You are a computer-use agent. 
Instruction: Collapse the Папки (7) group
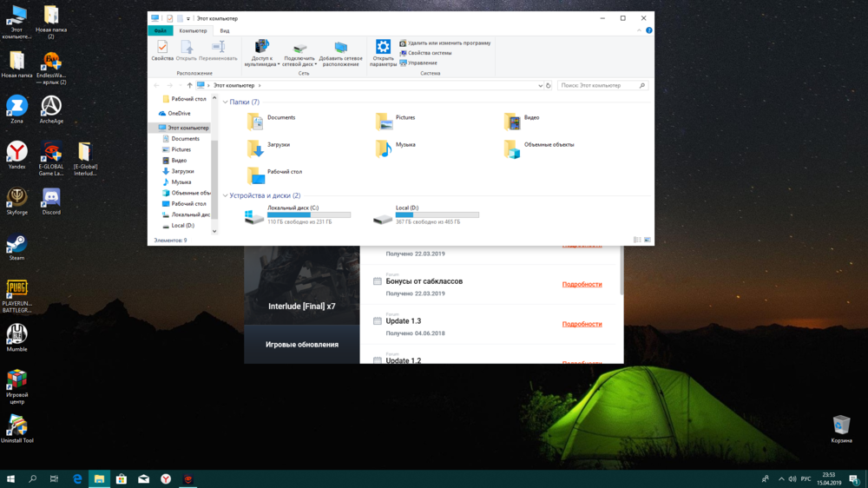click(226, 102)
